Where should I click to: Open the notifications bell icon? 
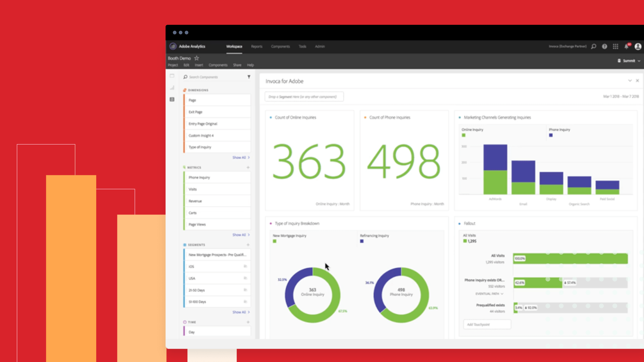tap(627, 47)
